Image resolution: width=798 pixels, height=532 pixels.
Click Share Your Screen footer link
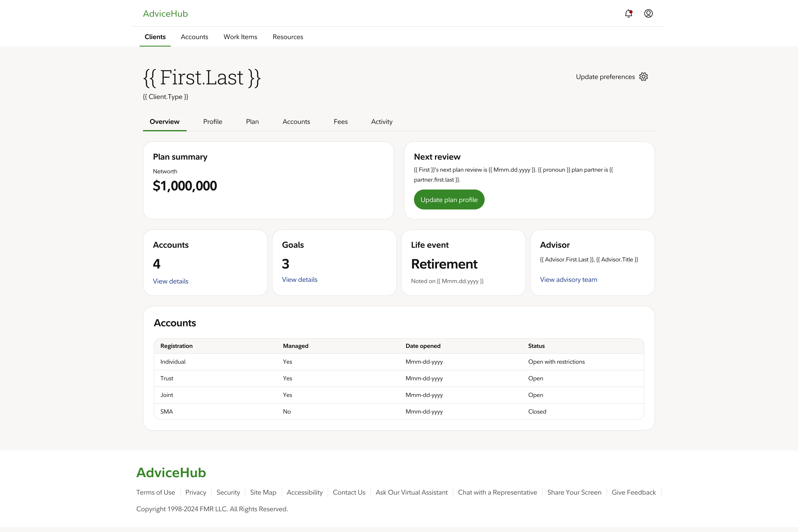574,492
